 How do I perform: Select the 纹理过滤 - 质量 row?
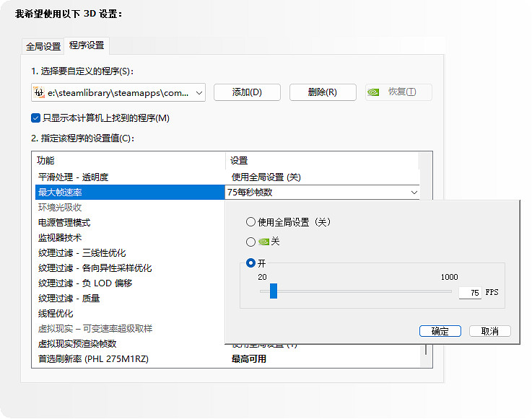point(130,299)
